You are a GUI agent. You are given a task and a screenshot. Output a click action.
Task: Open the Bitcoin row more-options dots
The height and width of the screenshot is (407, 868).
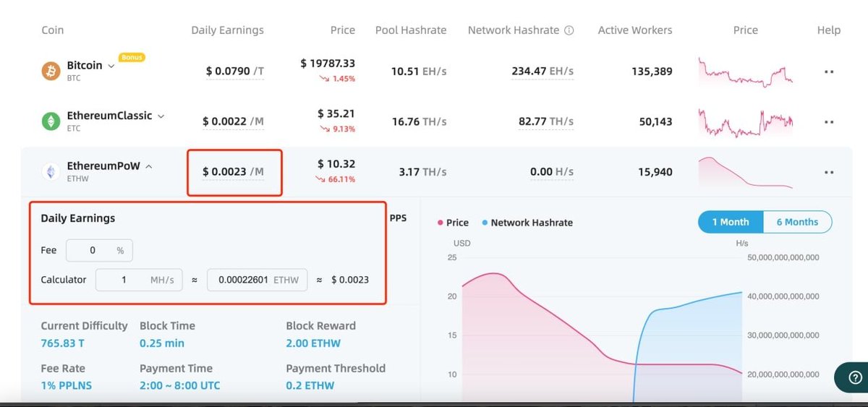[x=829, y=72]
